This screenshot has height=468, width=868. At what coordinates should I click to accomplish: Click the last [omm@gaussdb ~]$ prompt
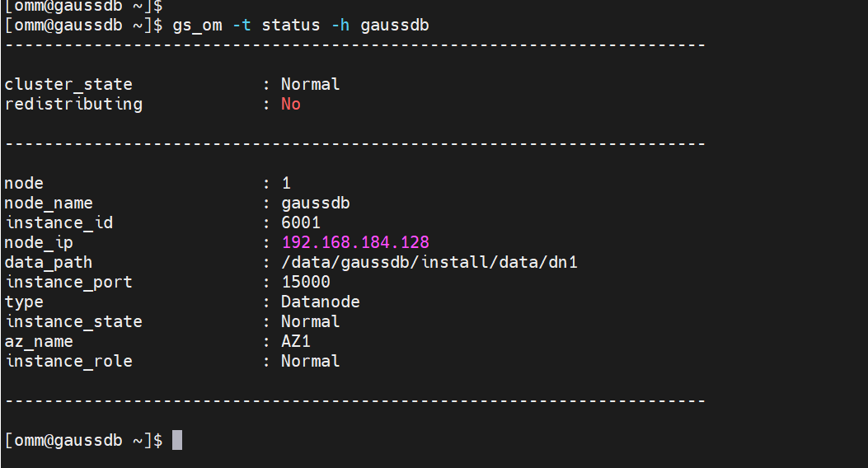pyautogui.click(x=83, y=440)
